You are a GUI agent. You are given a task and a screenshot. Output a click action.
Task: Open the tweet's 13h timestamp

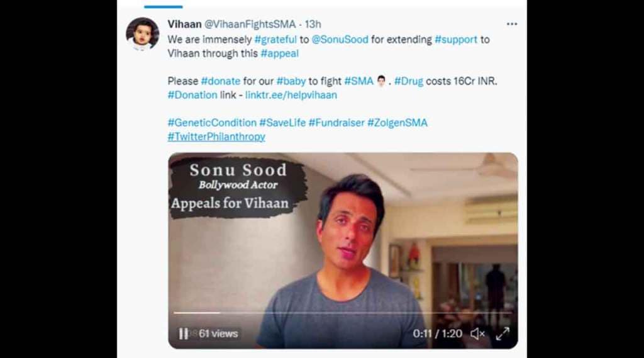(x=313, y=24)
